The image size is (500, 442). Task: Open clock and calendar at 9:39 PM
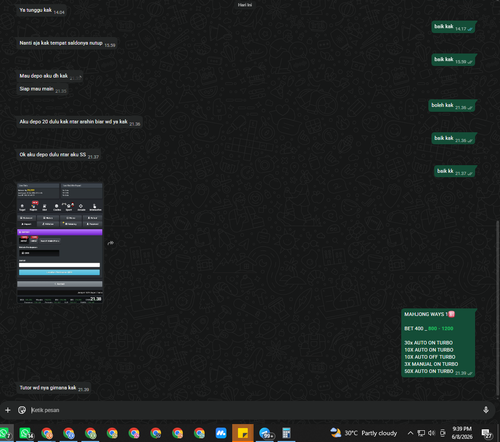pos(462,433)
